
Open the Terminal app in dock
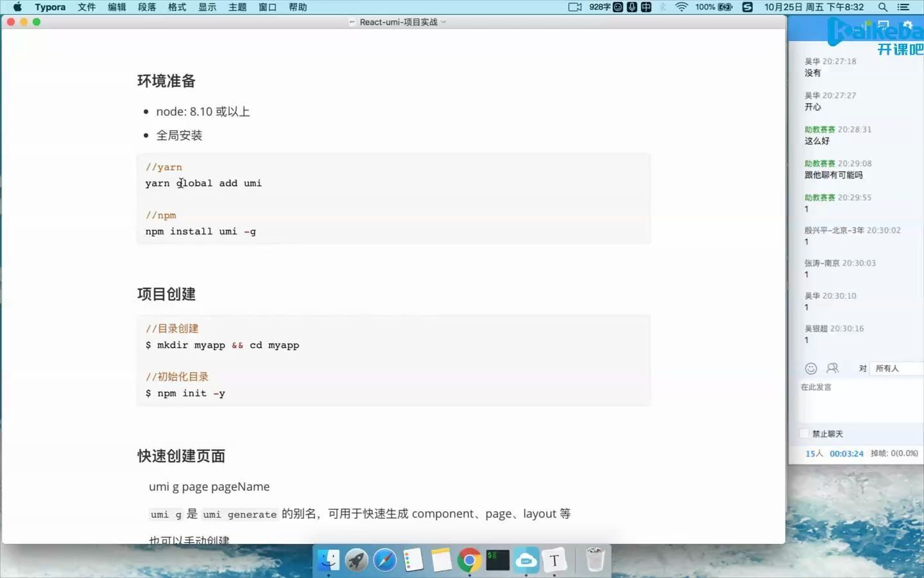498,560
